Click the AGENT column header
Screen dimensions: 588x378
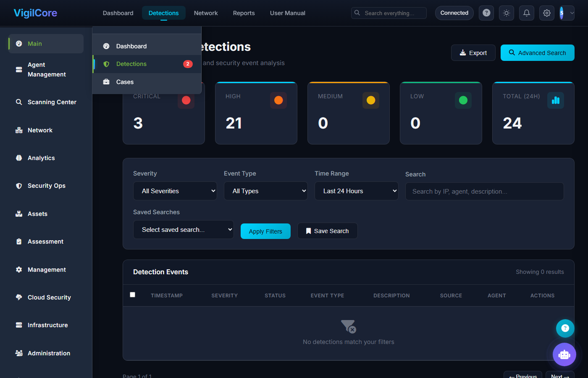(497, 296)
